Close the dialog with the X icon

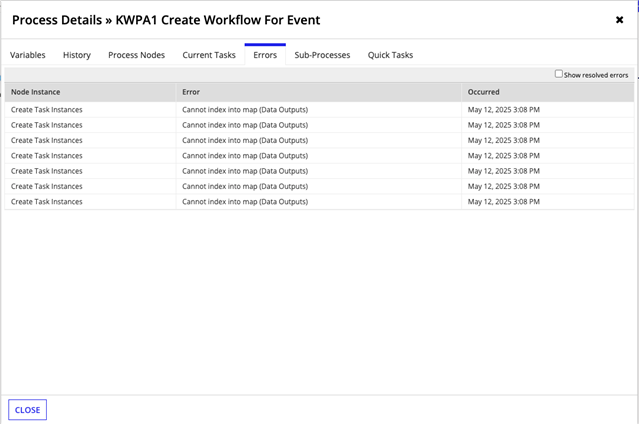619,20
